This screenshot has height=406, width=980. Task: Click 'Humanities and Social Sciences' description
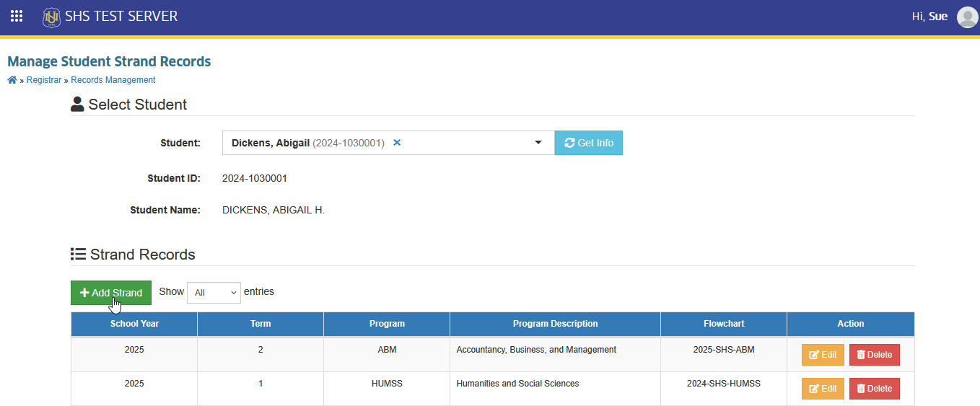pos(517,384)
